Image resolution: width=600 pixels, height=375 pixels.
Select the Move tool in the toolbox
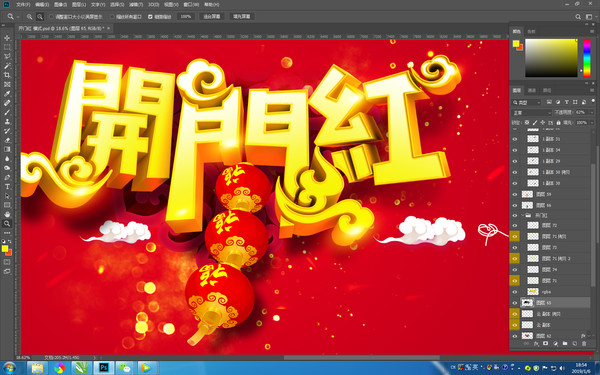(7, 38)
